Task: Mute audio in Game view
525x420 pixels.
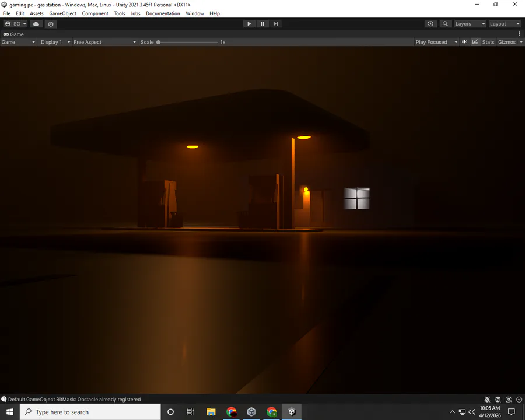Action: [465, 42]
